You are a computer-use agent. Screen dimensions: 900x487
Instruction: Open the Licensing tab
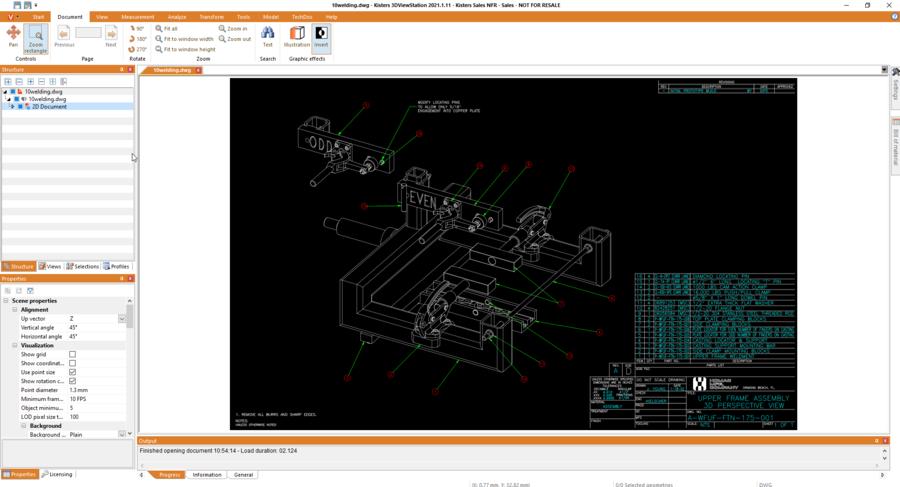click(57, 474)
